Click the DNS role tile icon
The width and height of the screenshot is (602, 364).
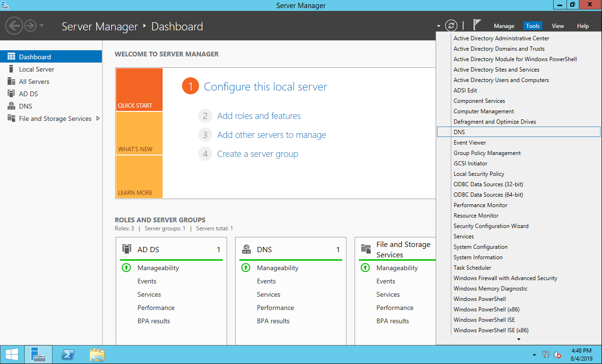click(246, 249)
